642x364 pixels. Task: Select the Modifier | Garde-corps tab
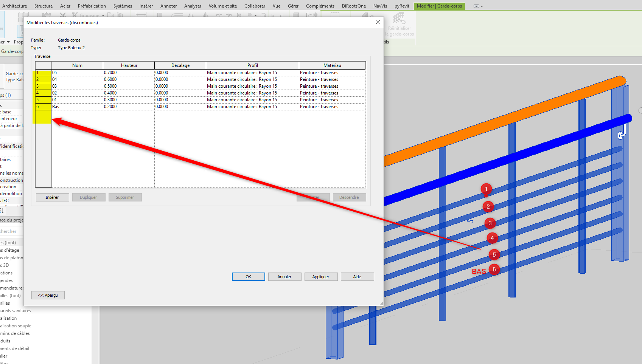(439, 6)
